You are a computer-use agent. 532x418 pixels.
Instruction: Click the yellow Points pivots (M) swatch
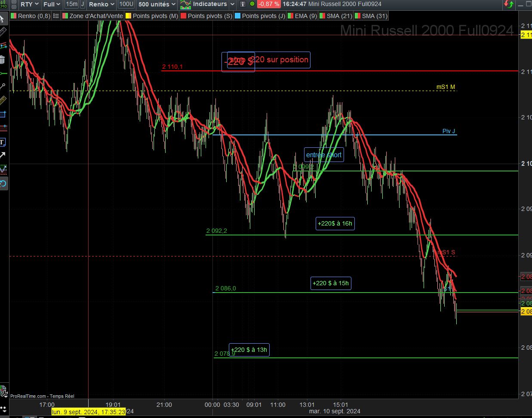tap(128, 16)
